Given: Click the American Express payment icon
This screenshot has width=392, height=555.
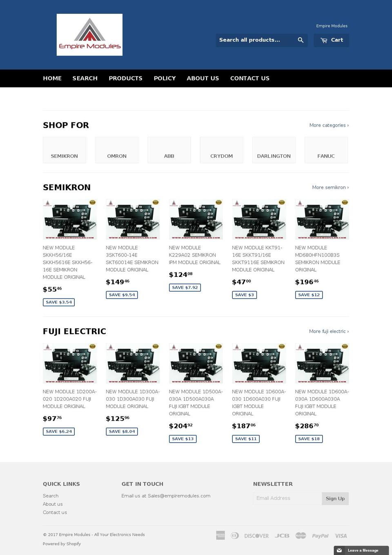Looking at the screenshot, I should coord(220,535).
